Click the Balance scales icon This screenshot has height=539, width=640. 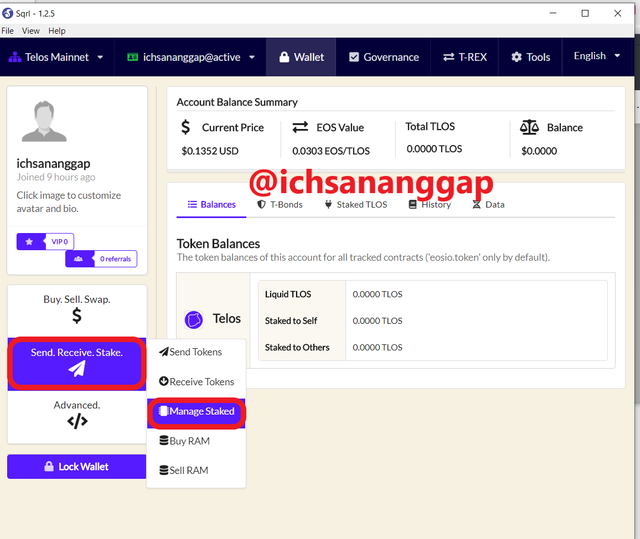[x=529, y=127]
